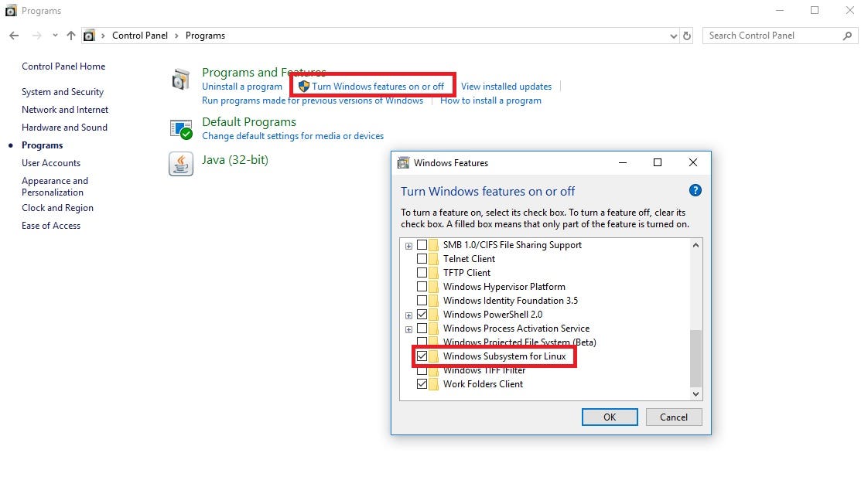The width and height of the screenshot is (868, 487).
Task: Open recent locations dropdown arrow
Action: tap(55, 36)
